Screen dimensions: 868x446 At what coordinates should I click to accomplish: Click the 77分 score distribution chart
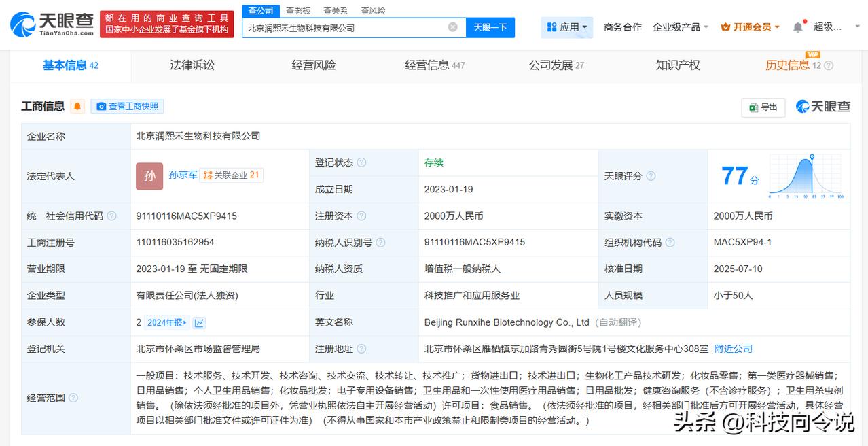[x=806, y=176]
